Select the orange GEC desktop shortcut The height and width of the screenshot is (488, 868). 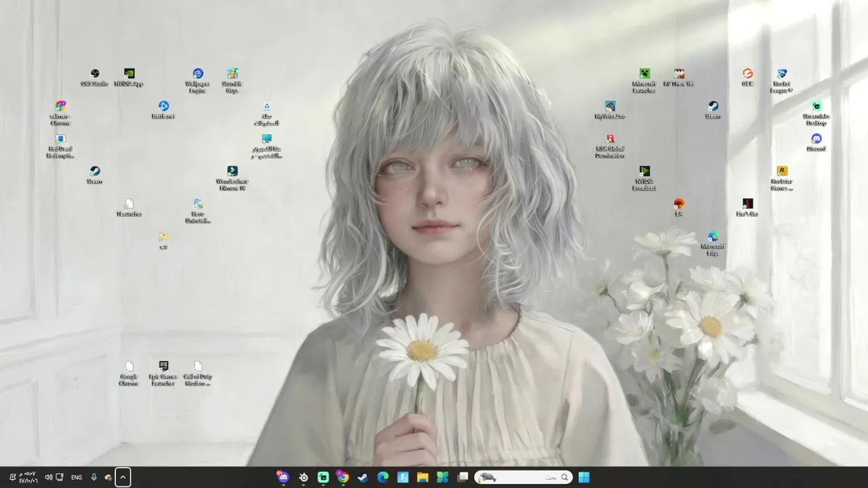(x=747, y=77)
